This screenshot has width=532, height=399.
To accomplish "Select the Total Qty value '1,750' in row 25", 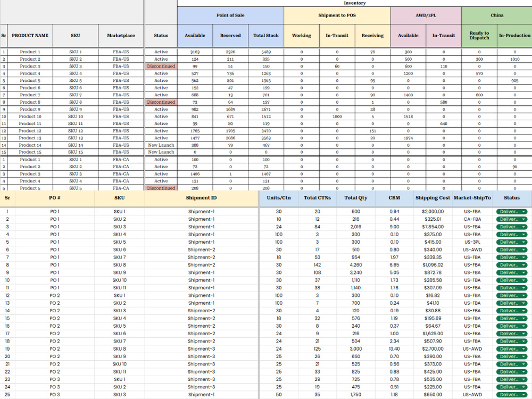I will (356, 395).
